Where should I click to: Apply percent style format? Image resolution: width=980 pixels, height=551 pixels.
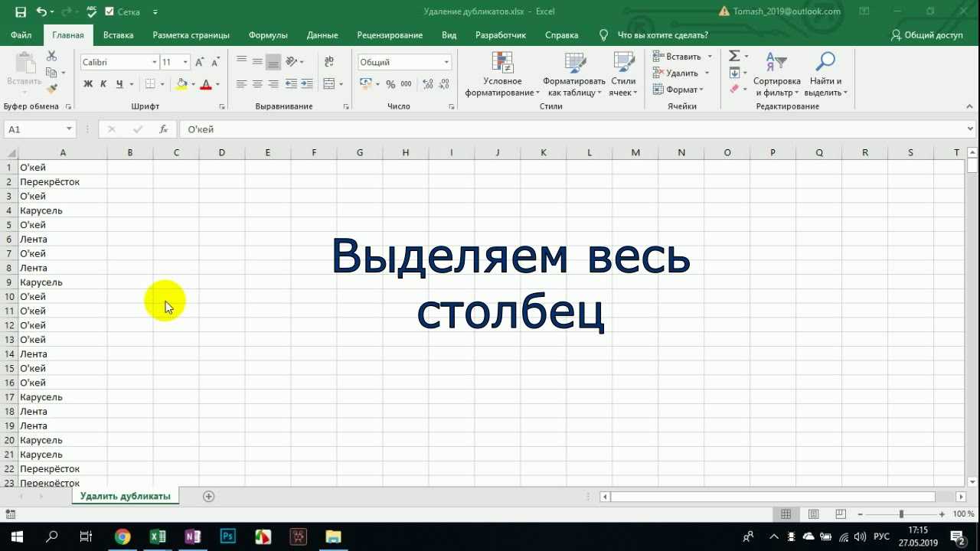click(x=390, y=84)
